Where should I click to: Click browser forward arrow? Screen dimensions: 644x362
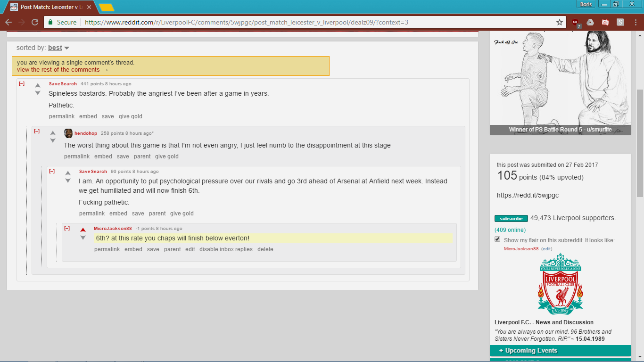pos(22,22)
